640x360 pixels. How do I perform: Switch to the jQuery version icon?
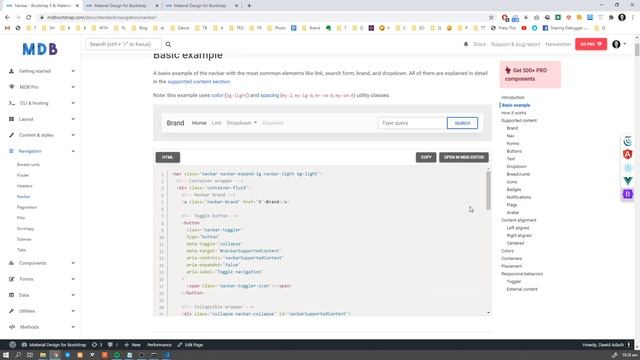tap(627, 141)
